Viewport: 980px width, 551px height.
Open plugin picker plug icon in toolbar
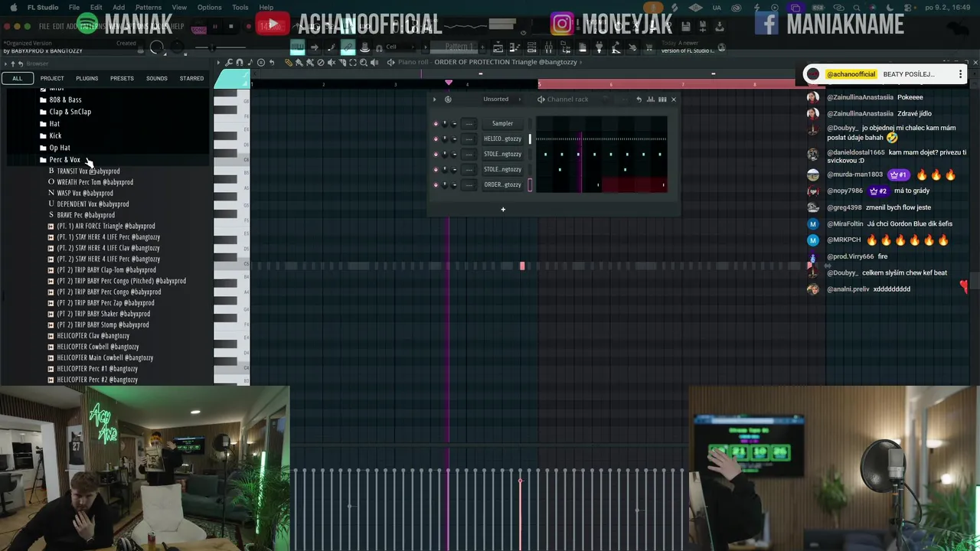click(x=599, y=47)
